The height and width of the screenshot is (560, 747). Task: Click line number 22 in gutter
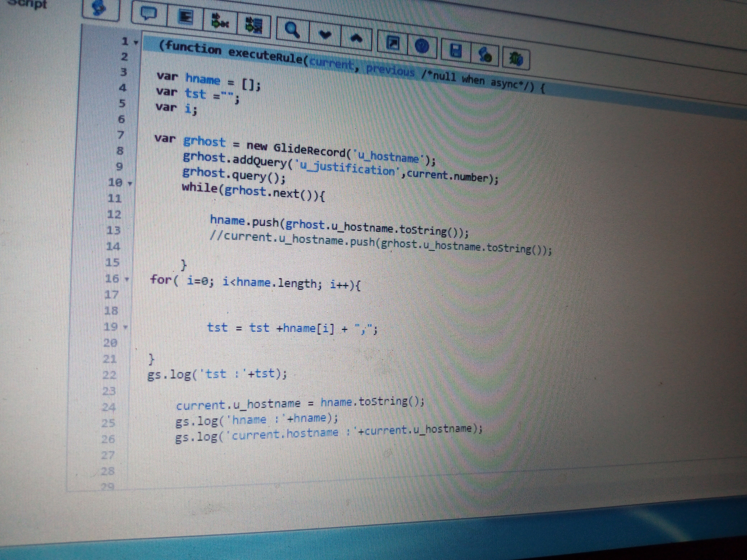(x=109, y=375)
